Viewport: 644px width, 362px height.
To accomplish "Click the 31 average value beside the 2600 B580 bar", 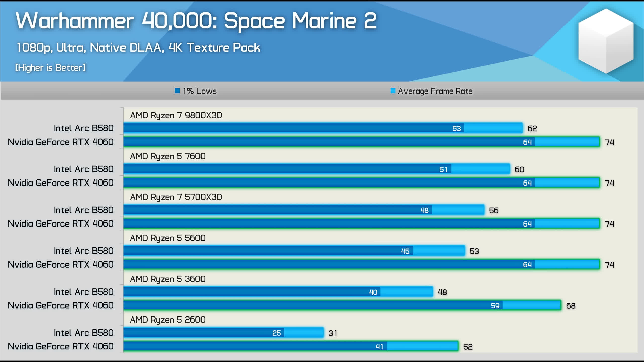I will click(x=333, y=333).
